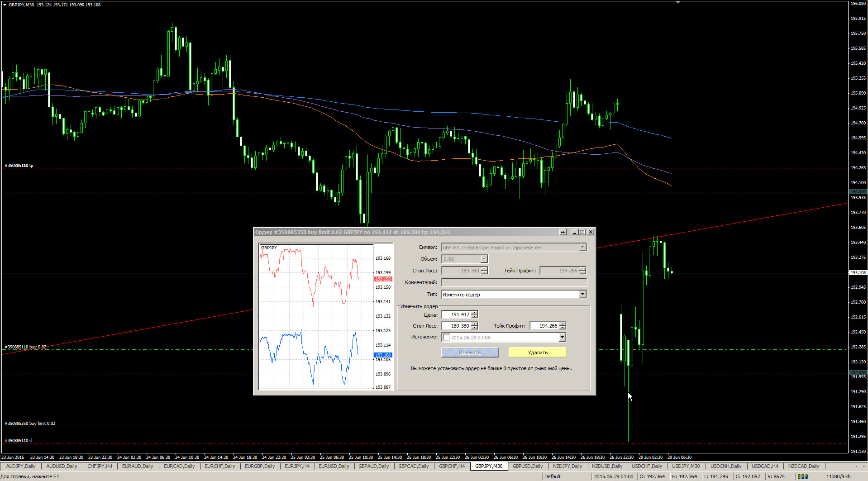Image resolution: width=868 pixels, height=481 pixels.
Task: Click the #350885110 buy 0.02 order label
Action: tap(25, 347)
